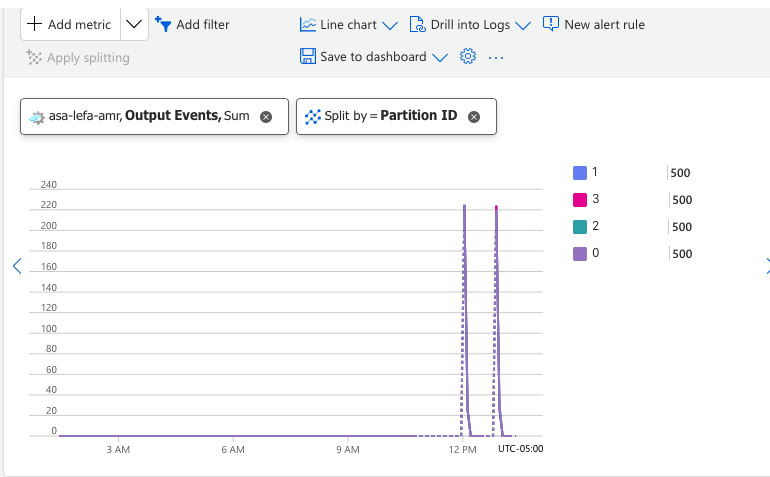Click the New alert rule label
Image resolution: width=770 pixels, height=477 pixels.
pos(605,25)
